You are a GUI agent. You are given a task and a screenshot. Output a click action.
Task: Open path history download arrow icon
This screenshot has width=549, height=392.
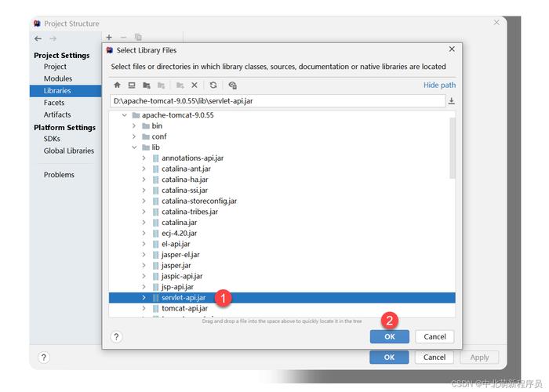tap(452, 101)
